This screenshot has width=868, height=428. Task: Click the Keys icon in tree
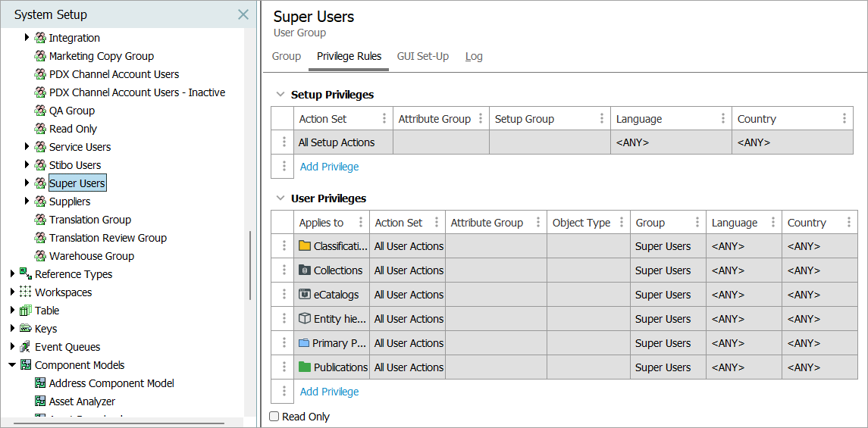point(26,329)
